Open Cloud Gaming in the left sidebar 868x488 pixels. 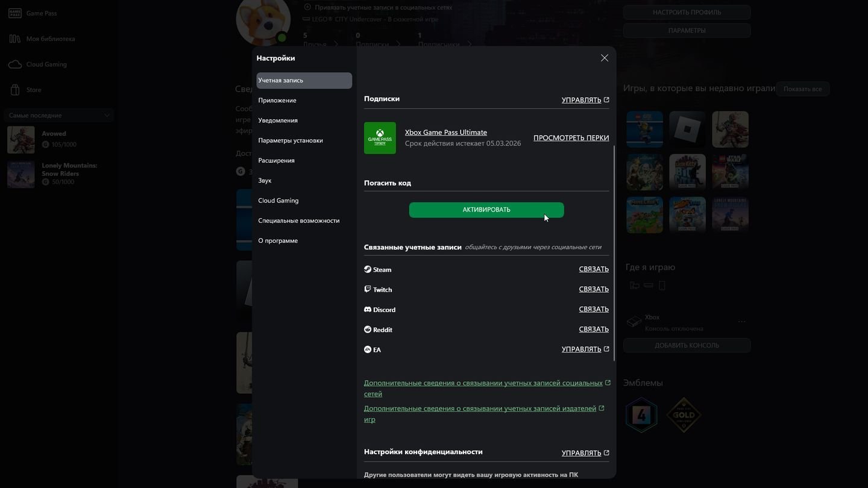[46, 64]
